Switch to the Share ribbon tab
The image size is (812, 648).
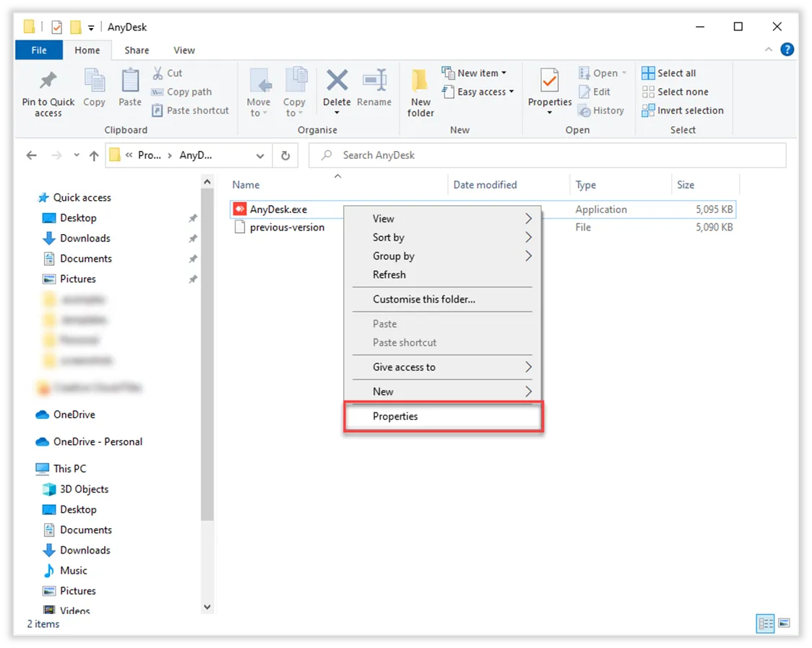click(x=137, y=50)
